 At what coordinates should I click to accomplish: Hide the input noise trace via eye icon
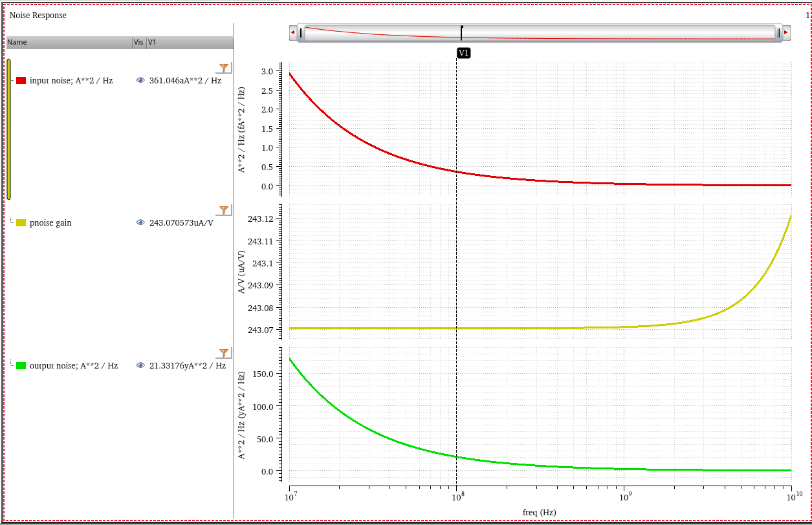click(x=140, y=81)
